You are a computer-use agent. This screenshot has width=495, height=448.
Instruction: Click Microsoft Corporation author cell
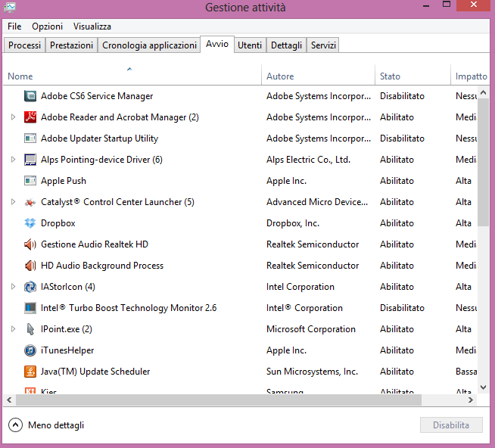pos(311,329)
